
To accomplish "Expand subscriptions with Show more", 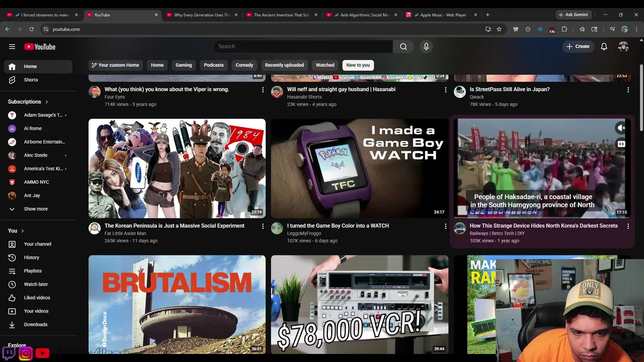I will tap(38, 209).
